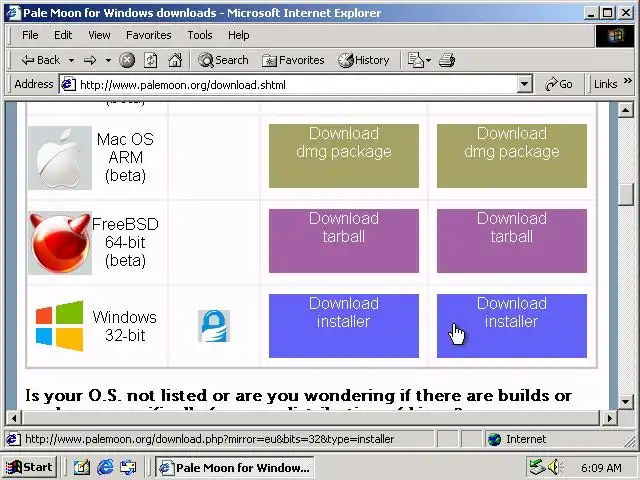
Task: Click the blue padlock signature icon
Action: click(x=214, y=326)
